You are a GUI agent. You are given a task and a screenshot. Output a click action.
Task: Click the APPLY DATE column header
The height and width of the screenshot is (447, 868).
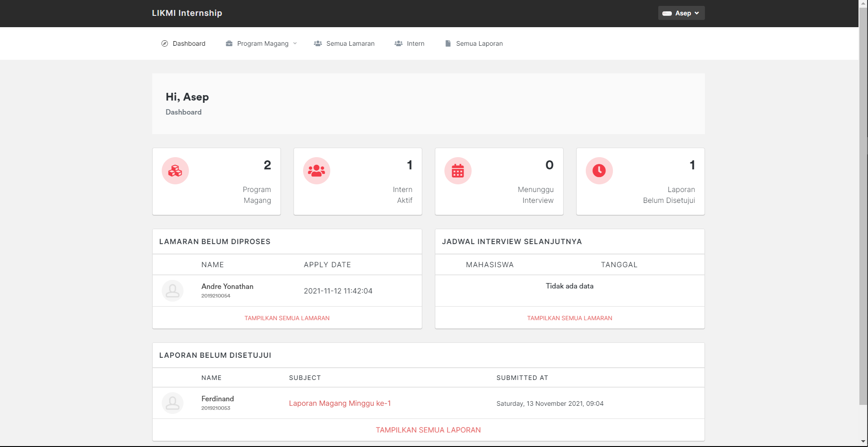tap(327, 264)
